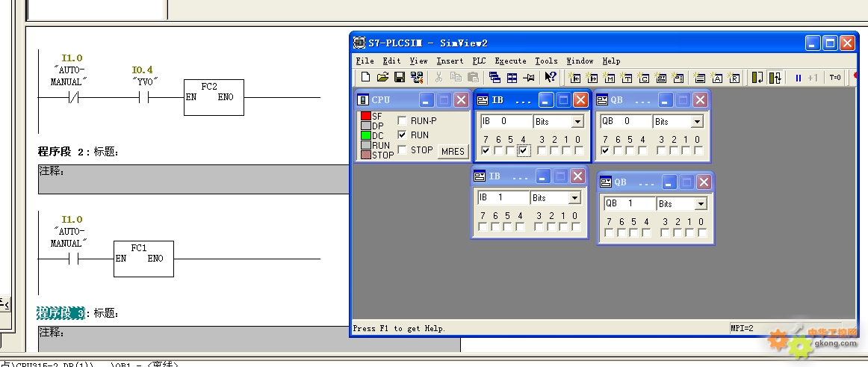868x367 pixels.
Task: Select the I0.4 "YVO" contact
Action: [x=144, y=97]
